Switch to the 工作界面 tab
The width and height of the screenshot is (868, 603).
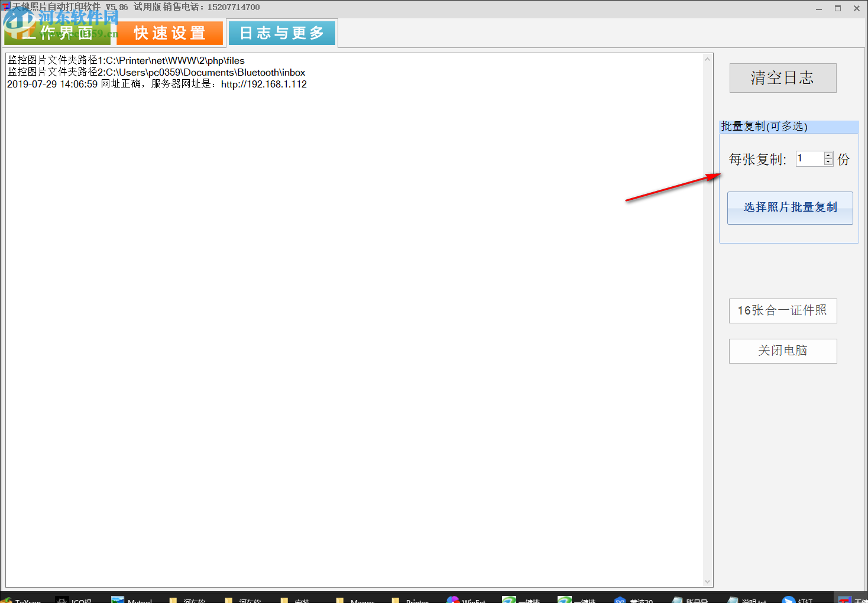[57, 33]
